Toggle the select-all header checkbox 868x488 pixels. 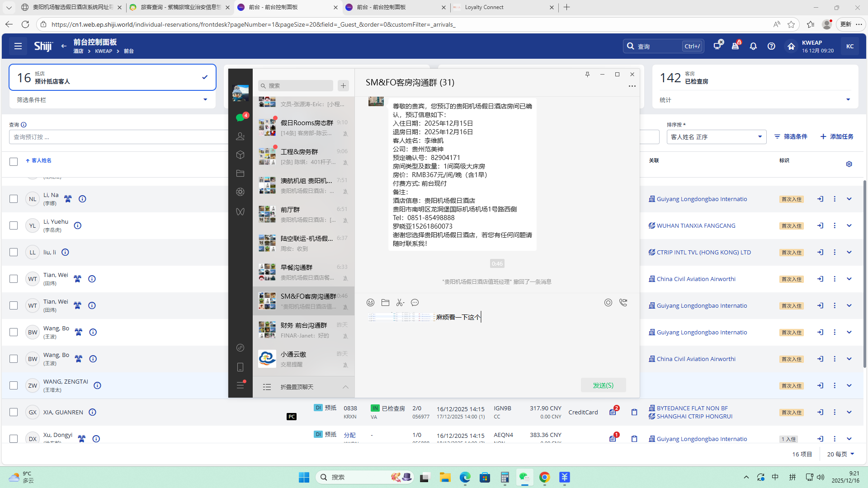(14, 162)
